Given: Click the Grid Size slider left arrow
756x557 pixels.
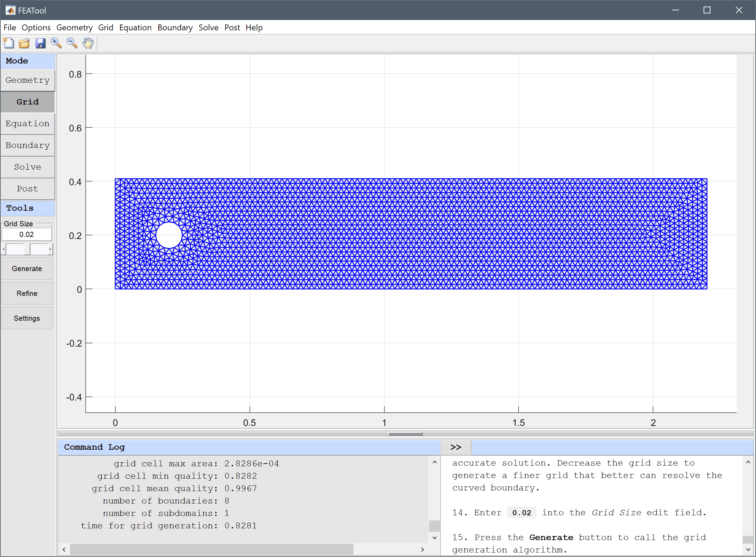Looking at the screenshot, I should [3, 249].
